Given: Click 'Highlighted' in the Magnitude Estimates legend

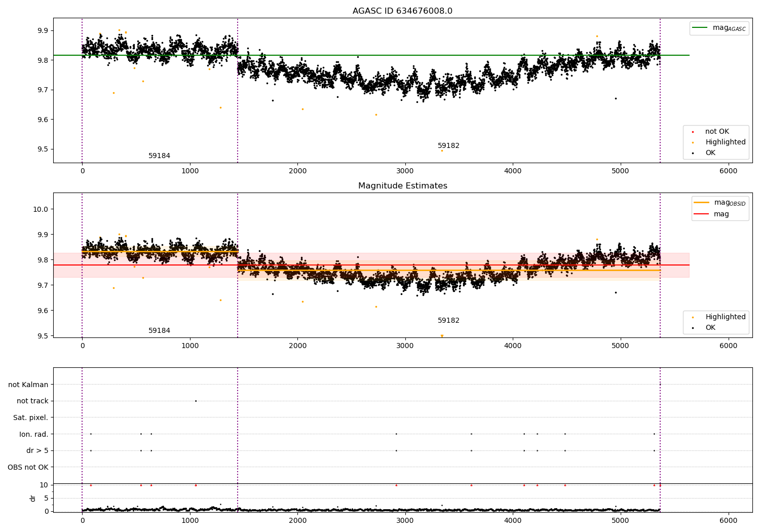Looking at the screenshot, I should tap(726, 317).
